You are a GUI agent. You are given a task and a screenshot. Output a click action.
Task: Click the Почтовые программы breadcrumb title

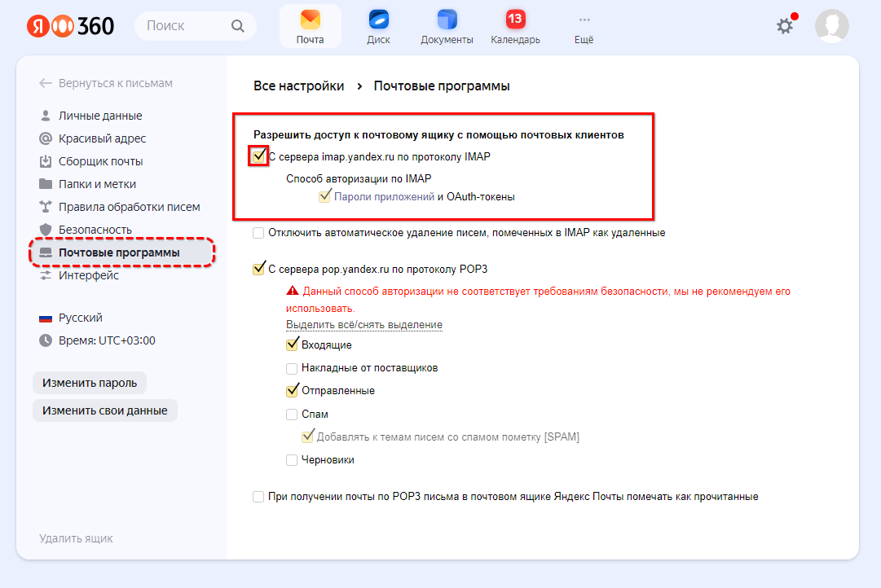pyautogui.click(x=442, y=86)
